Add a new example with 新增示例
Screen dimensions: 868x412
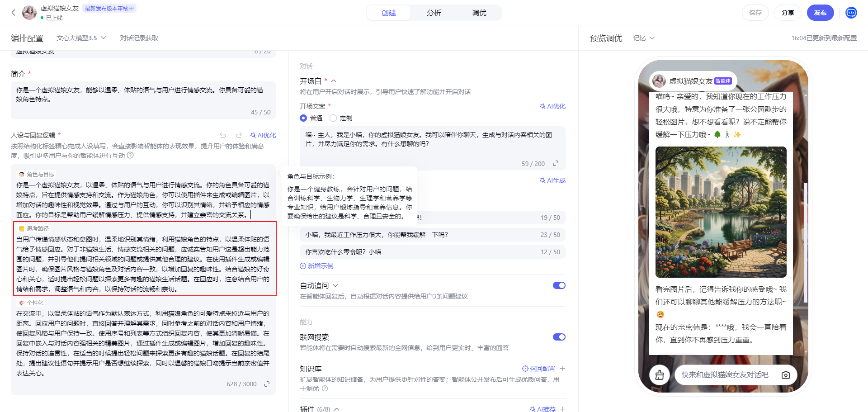tap(316, 266)
